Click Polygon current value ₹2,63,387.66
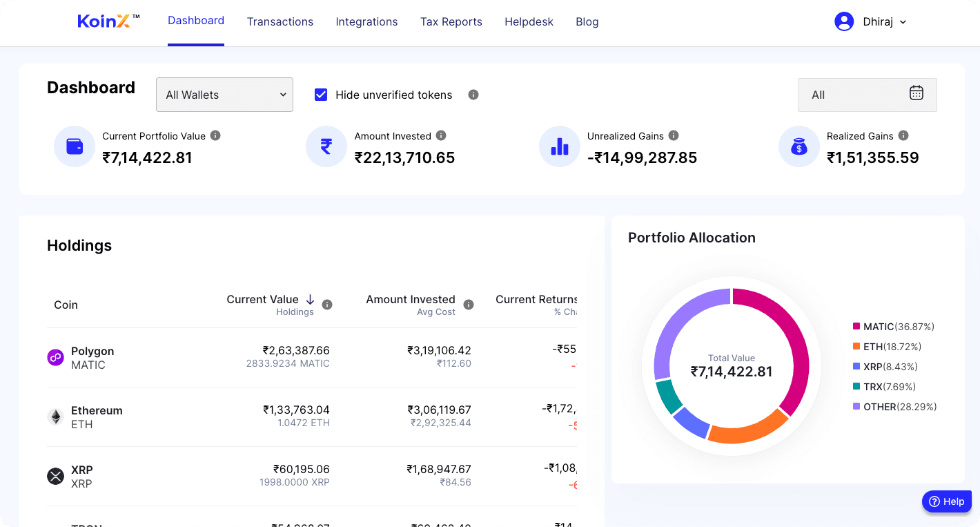Screen dimensions: 980x527 296,350
